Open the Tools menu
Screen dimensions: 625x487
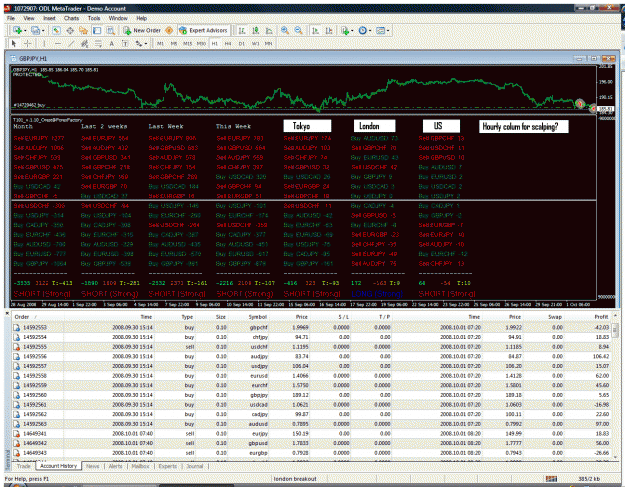click(x=94, y=18)
